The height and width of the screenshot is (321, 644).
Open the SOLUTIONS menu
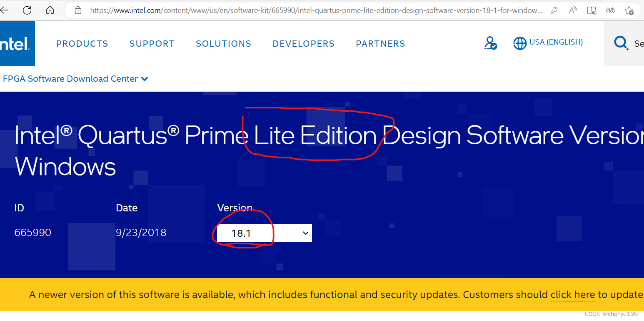[224, 44]
